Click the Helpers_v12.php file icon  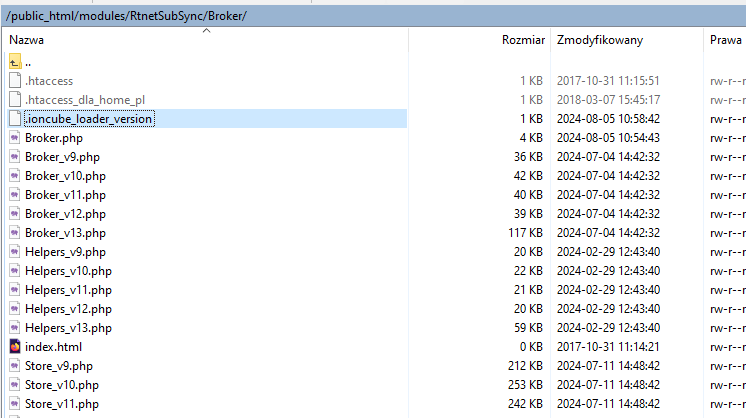tap(15, 309)
